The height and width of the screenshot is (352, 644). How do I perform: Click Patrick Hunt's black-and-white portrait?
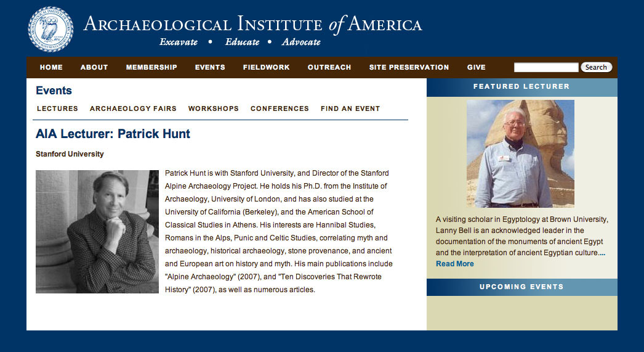97,232
